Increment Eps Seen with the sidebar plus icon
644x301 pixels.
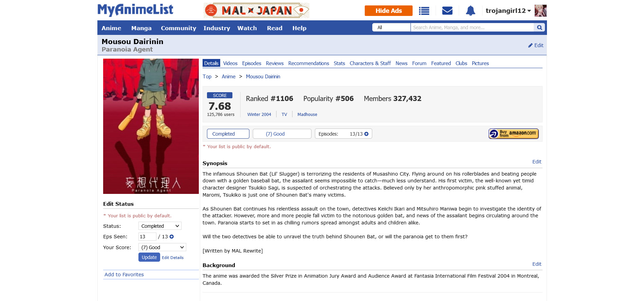(x=172, y=237)
